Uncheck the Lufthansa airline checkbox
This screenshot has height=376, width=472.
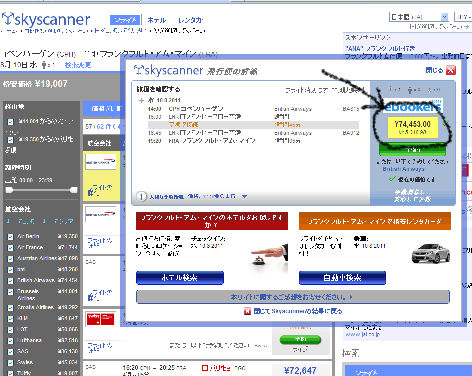tap(10, 341)
